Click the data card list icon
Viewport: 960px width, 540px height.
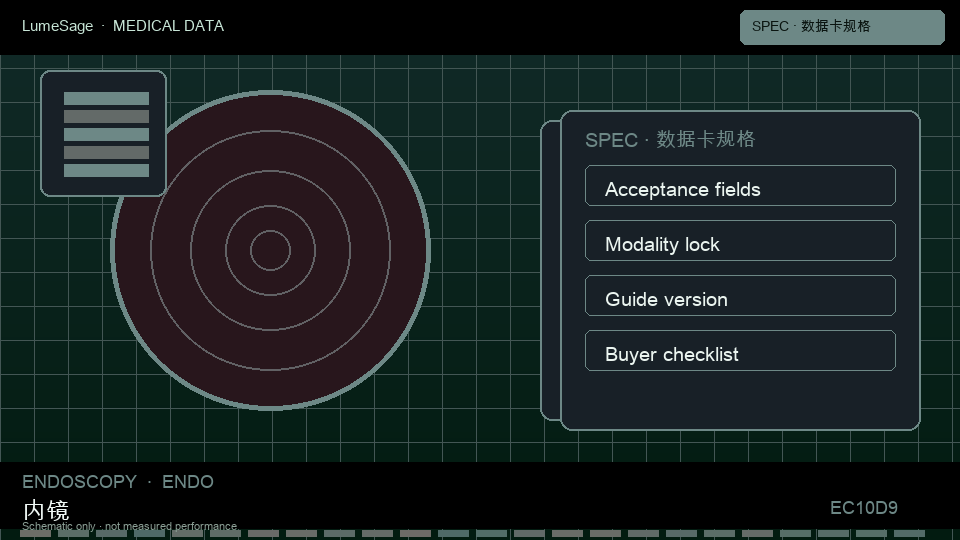click(103, 133)
